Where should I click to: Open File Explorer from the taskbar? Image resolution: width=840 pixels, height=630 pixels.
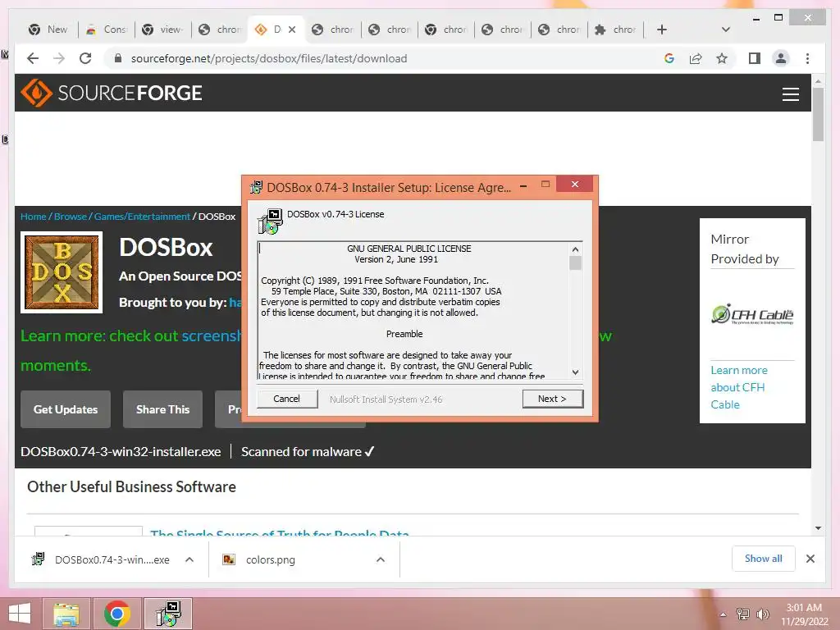(66, 614)
